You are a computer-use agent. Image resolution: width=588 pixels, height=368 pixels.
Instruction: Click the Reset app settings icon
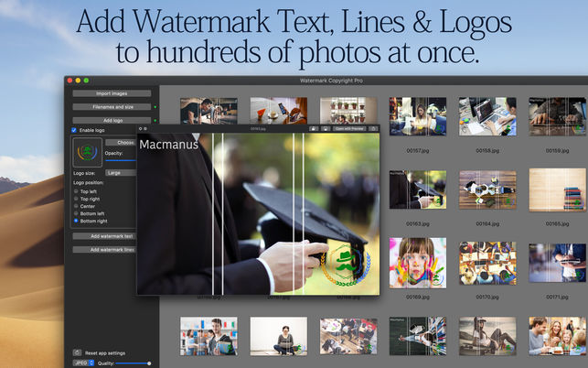tap(77, 352)
